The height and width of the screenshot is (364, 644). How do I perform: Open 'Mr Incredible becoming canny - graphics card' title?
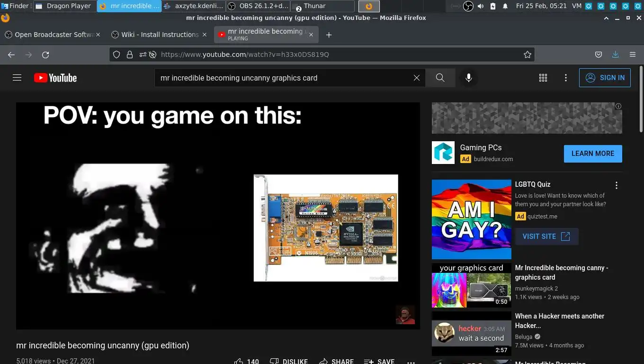(562, 273)
